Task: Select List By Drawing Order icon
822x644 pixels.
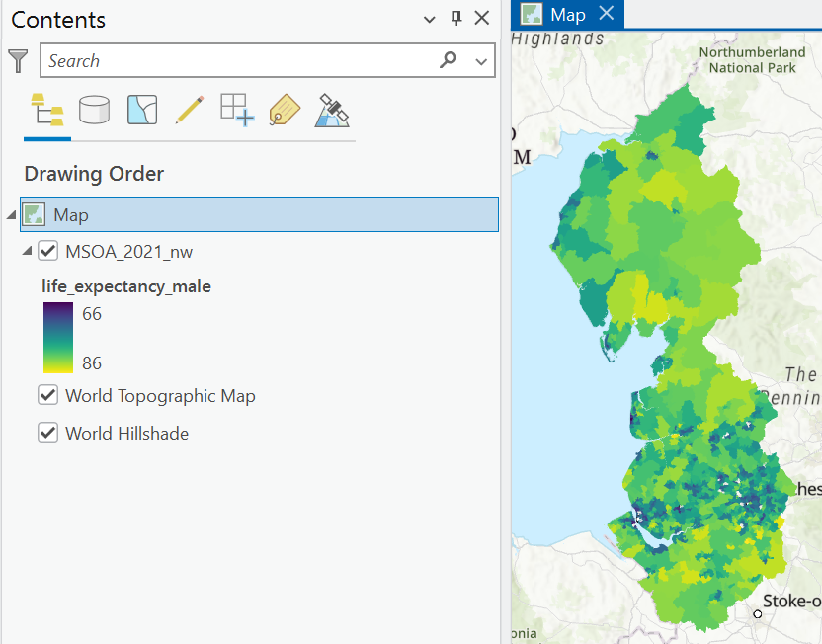Action: click(47, 110)
